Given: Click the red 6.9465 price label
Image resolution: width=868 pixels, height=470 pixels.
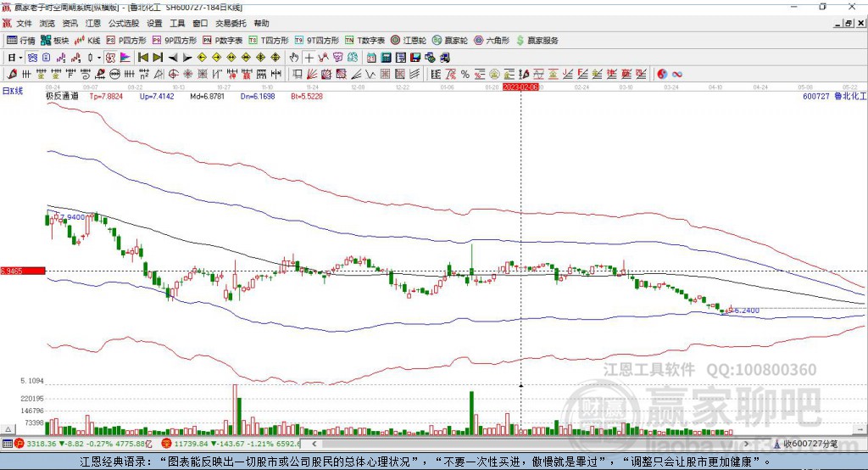Looking at the screenshot, I should (23, 271).
